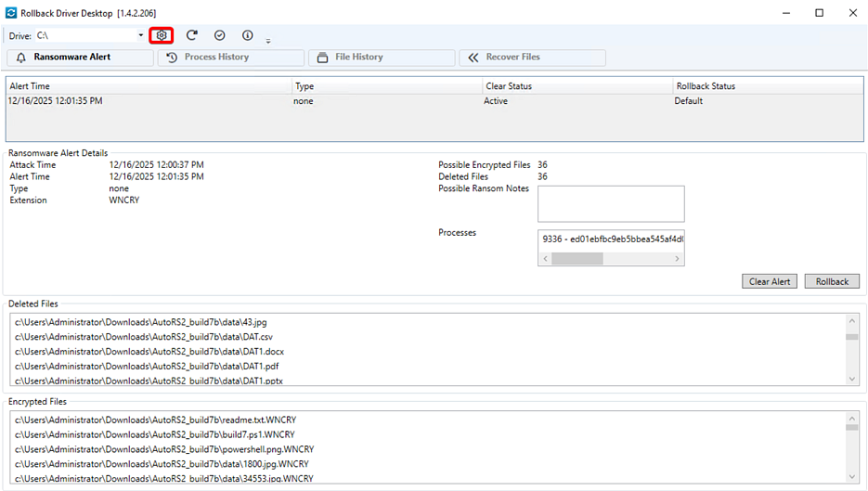Go to the File History tab

click(x=381, y=58)
